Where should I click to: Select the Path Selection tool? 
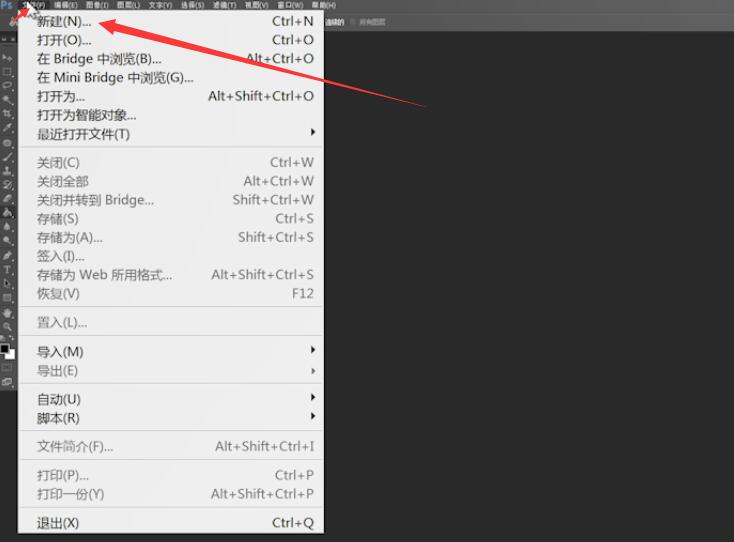point(7,284)
